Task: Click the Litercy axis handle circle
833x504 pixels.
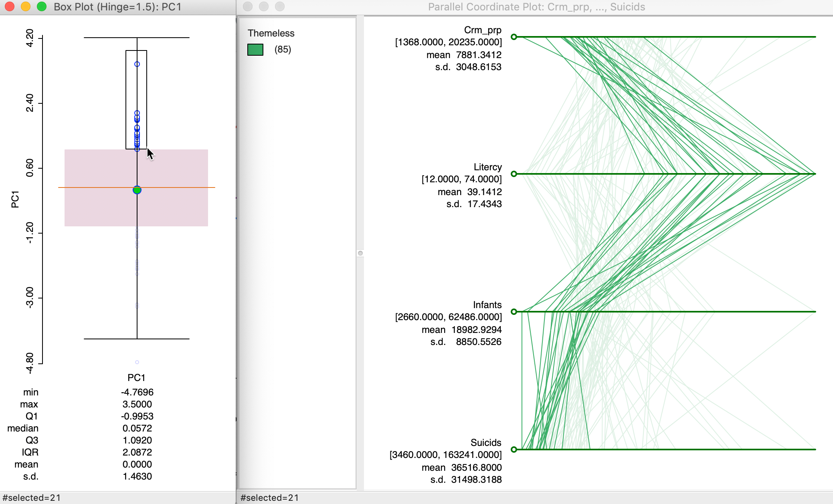Action: point(514,174)
